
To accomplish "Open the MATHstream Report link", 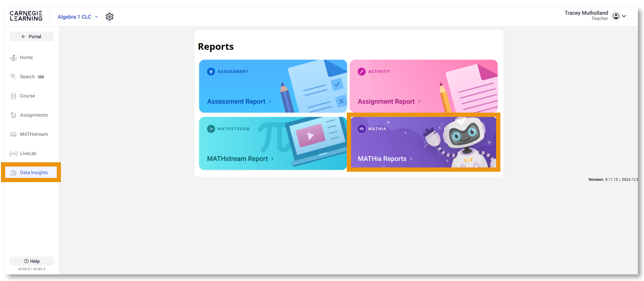I will pos(237,158).
